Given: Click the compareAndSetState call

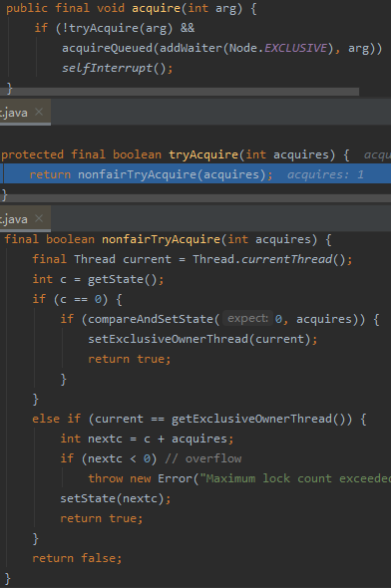Looking at the screenshot, I should (151, 319).
